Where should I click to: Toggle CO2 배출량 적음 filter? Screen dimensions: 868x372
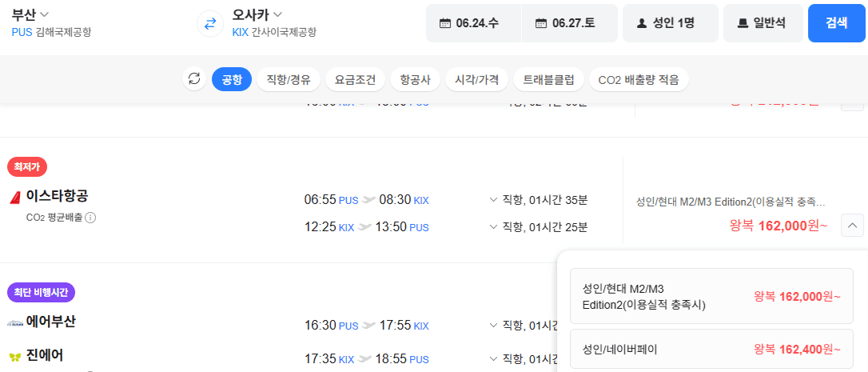(639, 79)
